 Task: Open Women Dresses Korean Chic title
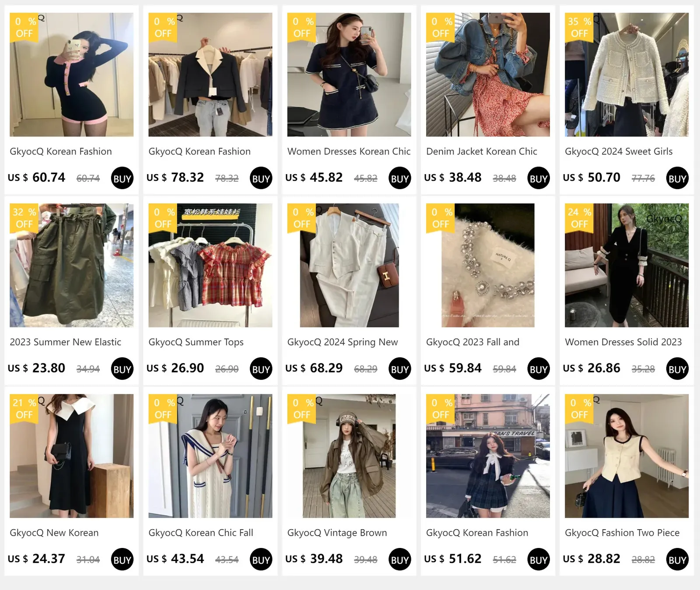[349, 151]
